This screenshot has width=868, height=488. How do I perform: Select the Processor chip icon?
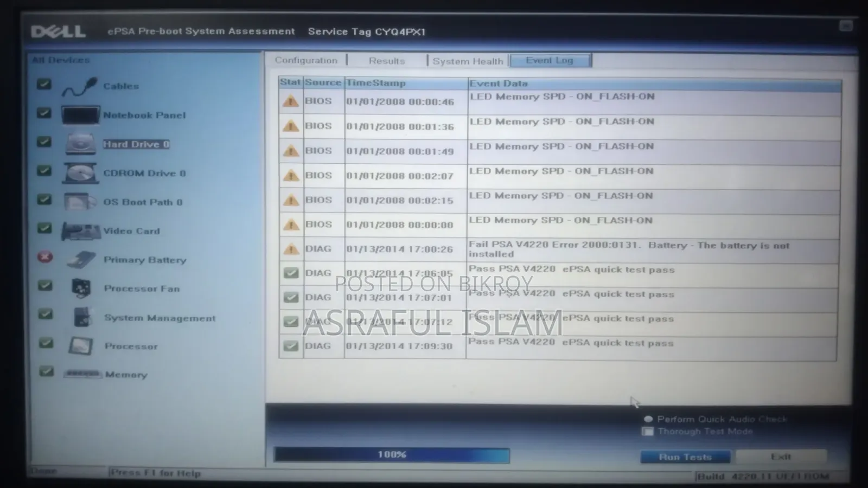81,346
